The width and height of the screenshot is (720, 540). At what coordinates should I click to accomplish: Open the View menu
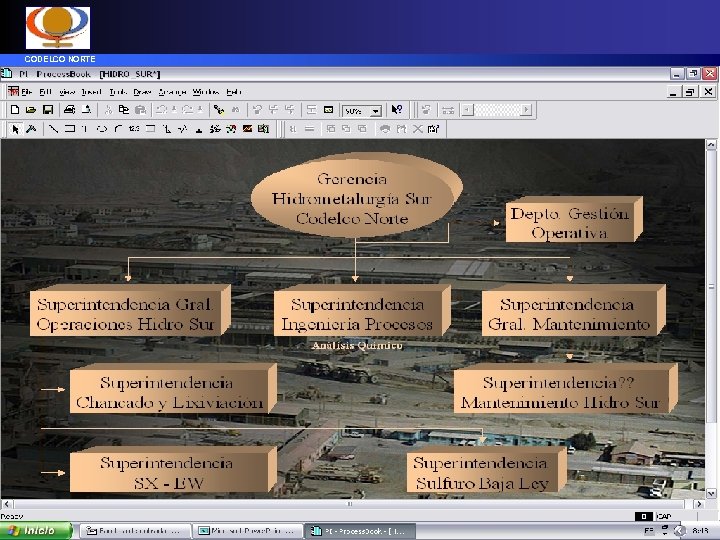point(67,92)
